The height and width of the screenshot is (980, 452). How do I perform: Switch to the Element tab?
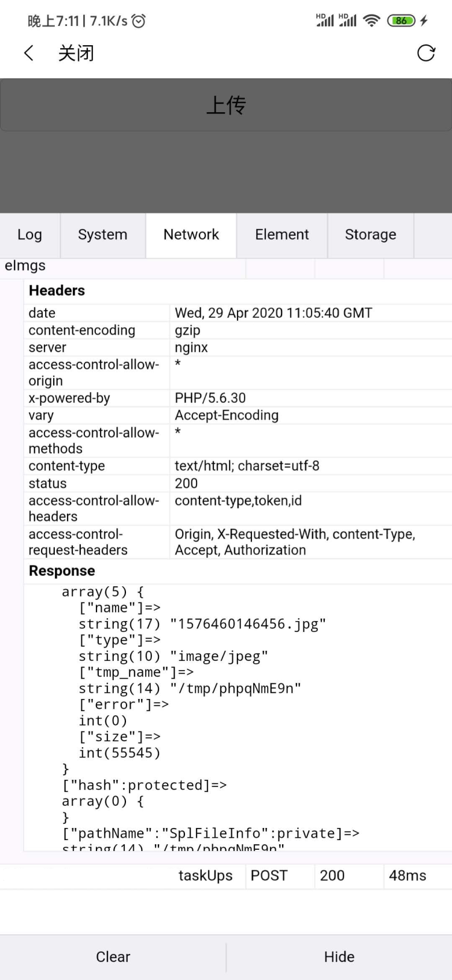click(281, 235)
